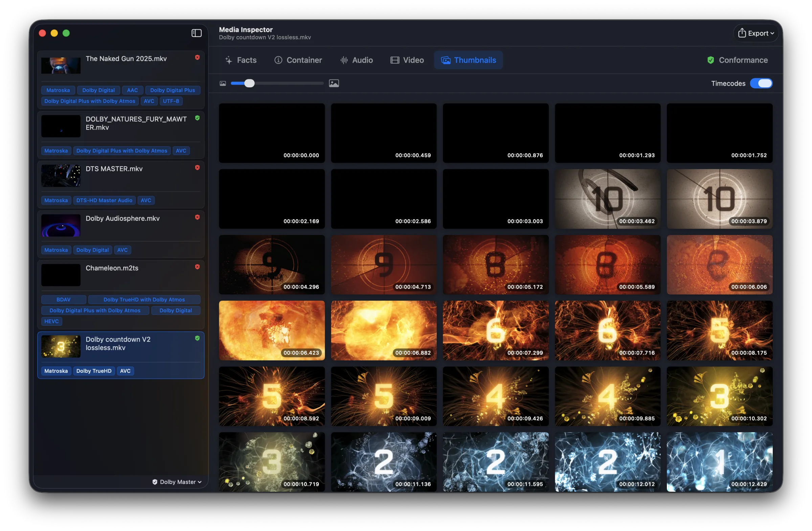
Task: Click the Dolby TrueHD tag
Action: [94, 371]
